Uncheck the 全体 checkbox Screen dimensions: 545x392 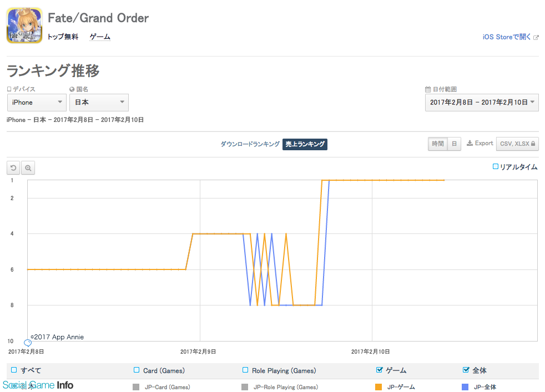click(x=466, y=370)
